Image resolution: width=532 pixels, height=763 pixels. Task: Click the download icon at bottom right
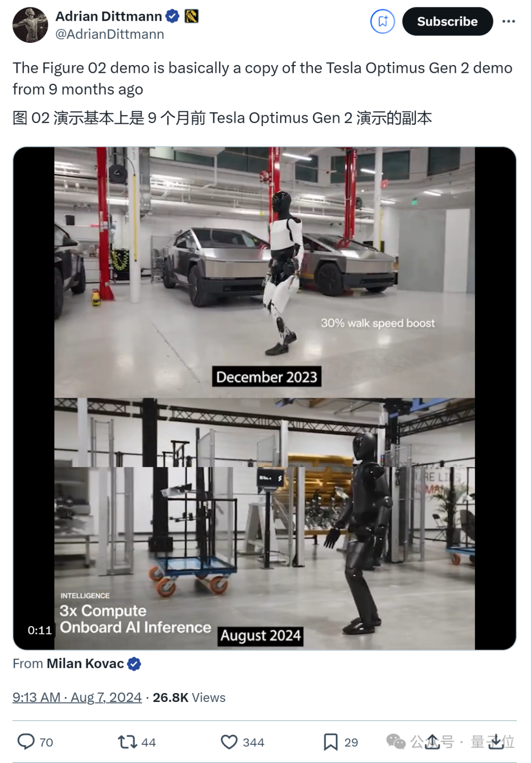496,741
